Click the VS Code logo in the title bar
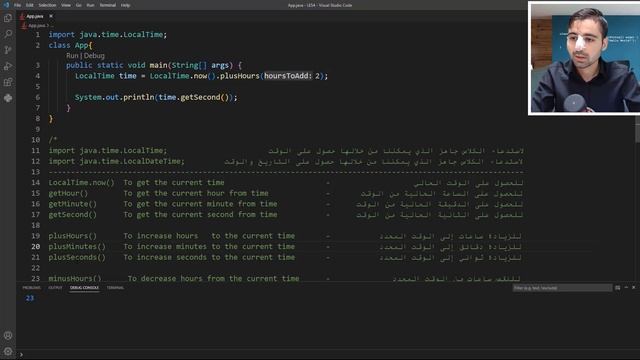 6,5
